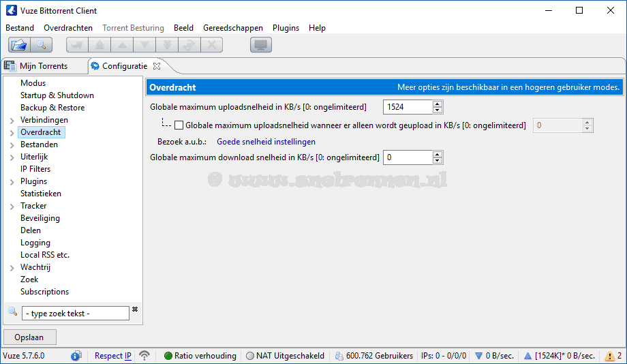The width and height of the screenshot is (627, 364).
Task: Click the wifi signal status bar icon
Action: 144,356
